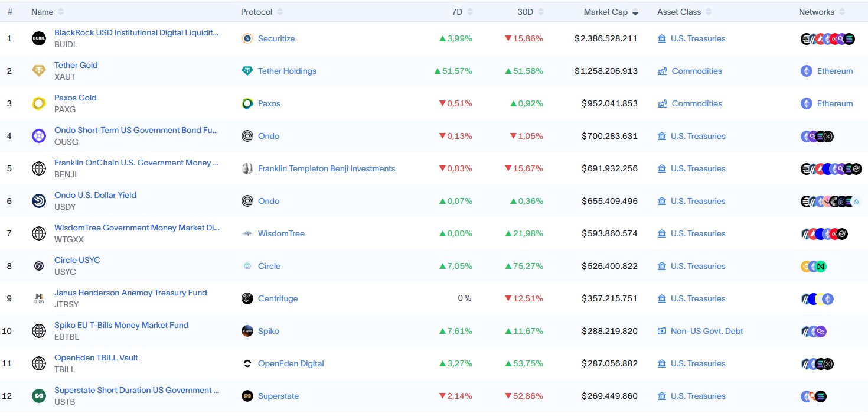Sort by Asset Class column header
The image size is (868, 416).
684,12
